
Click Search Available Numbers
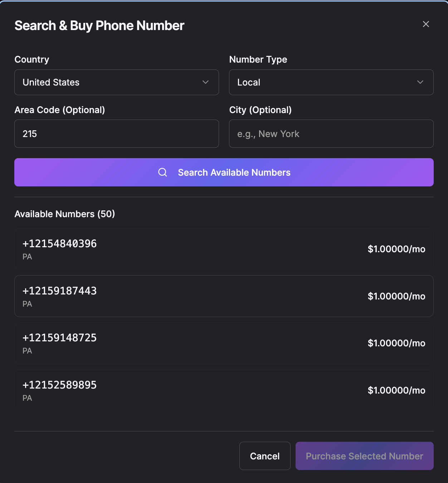click(224, 172)
